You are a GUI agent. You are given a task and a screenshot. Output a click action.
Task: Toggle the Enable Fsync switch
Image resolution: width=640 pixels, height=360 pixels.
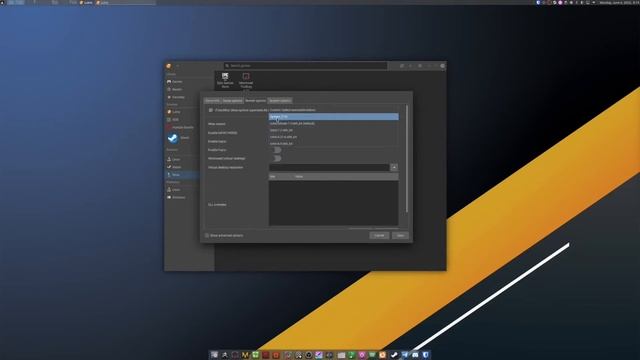click(277, 150)
